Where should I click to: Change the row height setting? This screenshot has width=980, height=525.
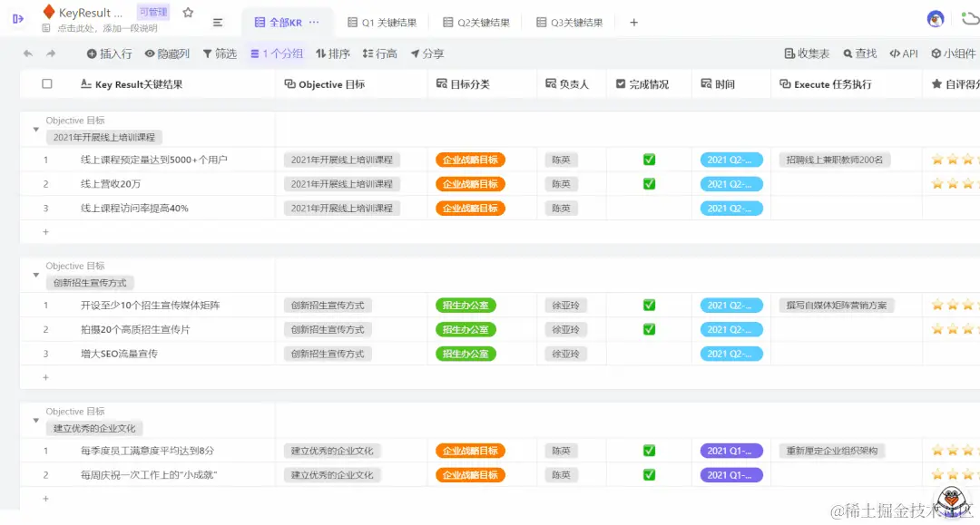pyautogui.click(x=379, y=53)
